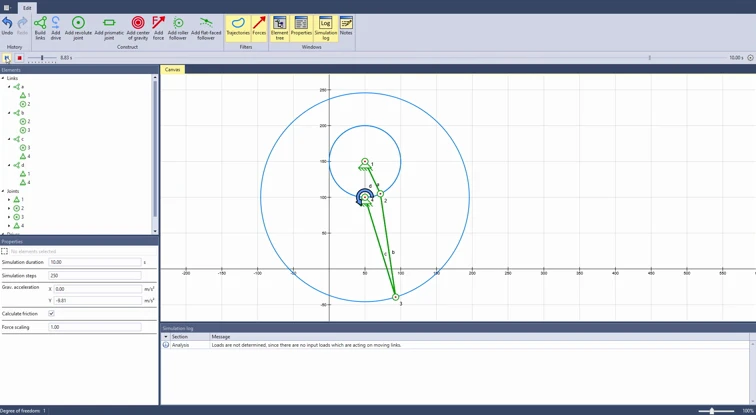Select link b on the canvas

point(388,246)
